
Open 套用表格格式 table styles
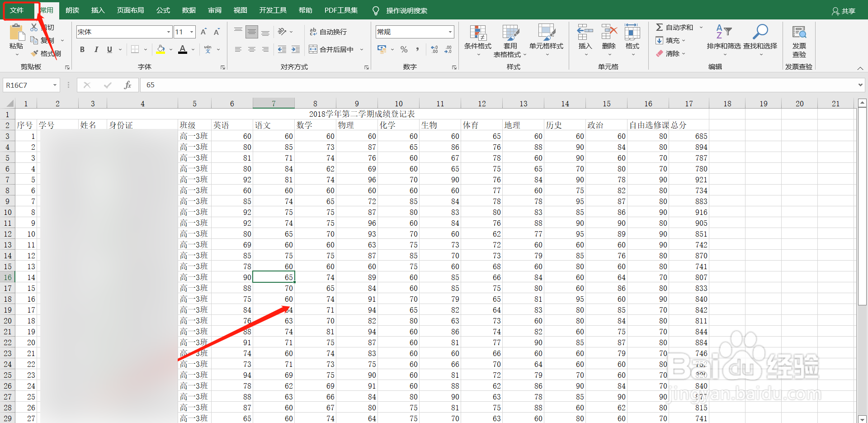pos(510,41)
